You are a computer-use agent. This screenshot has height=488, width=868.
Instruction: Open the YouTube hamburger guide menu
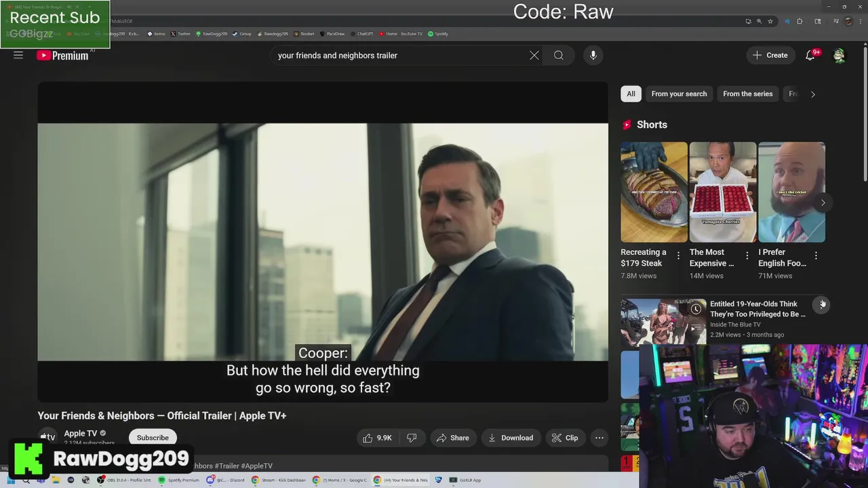click(x=18, y=56)
